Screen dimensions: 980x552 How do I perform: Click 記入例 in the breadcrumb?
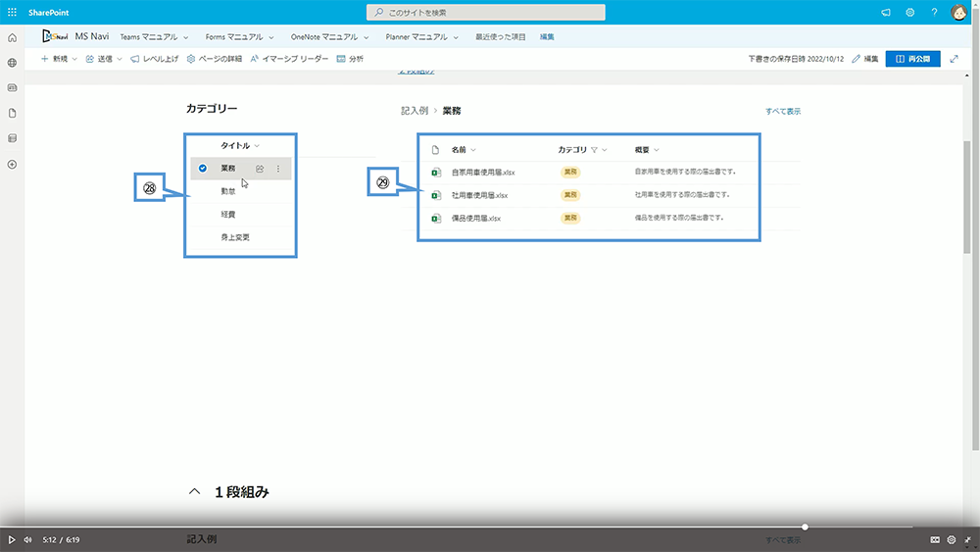(415, 111)
